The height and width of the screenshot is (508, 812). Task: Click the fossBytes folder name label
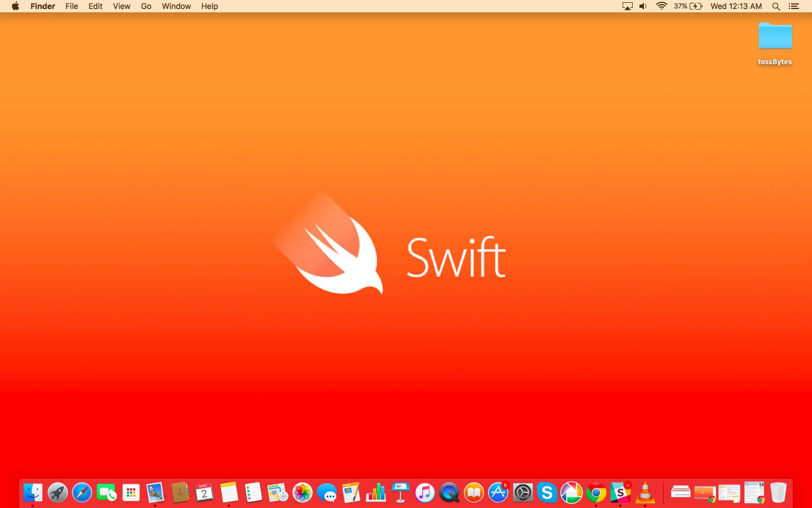tap(775, 62)
